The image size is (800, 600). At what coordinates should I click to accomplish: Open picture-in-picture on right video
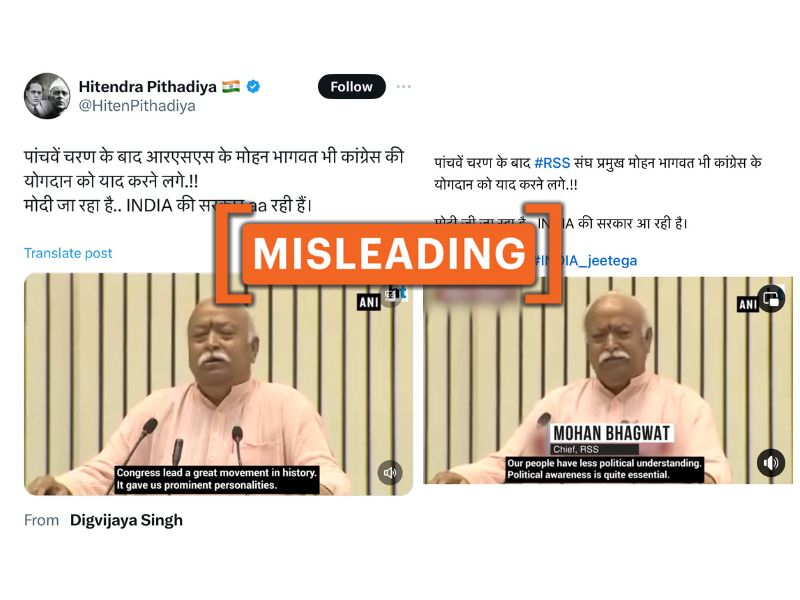tap(771, 298)
